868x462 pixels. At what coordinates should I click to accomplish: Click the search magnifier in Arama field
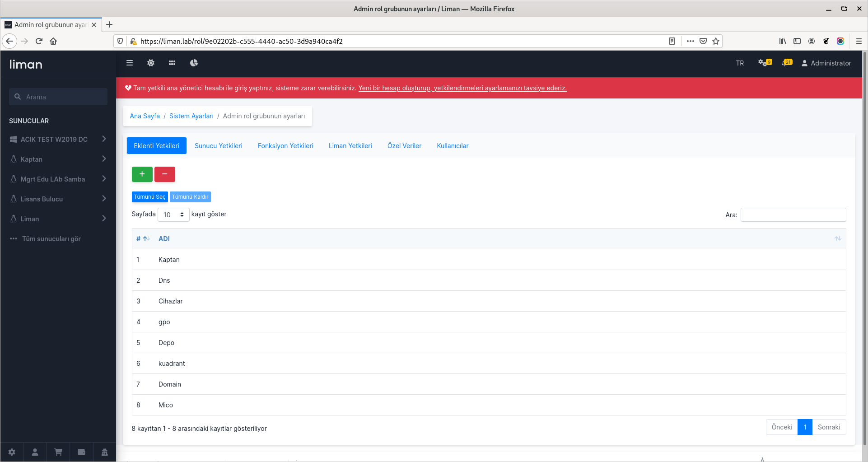18,96
